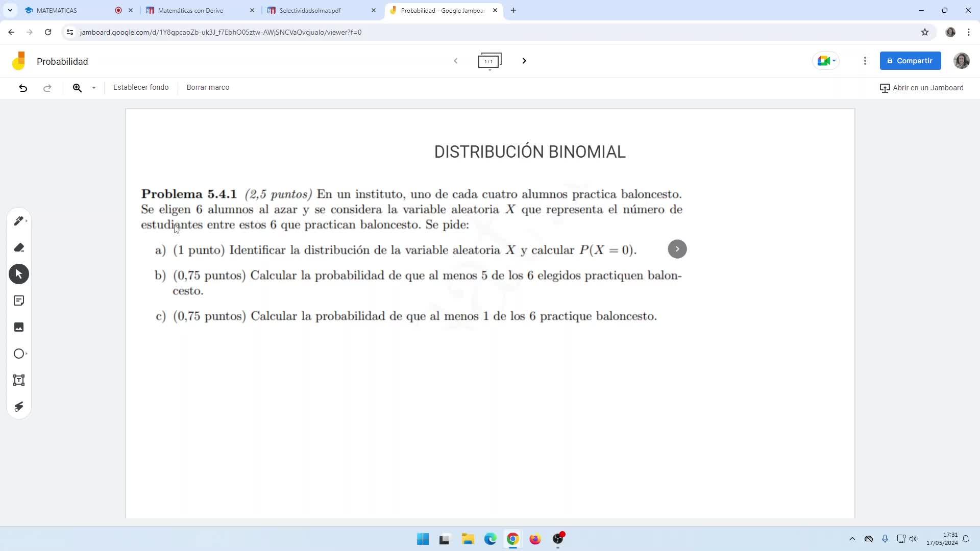Select the Eraser tool
Viewport: 980px width, 551px height.
[19, 247]
